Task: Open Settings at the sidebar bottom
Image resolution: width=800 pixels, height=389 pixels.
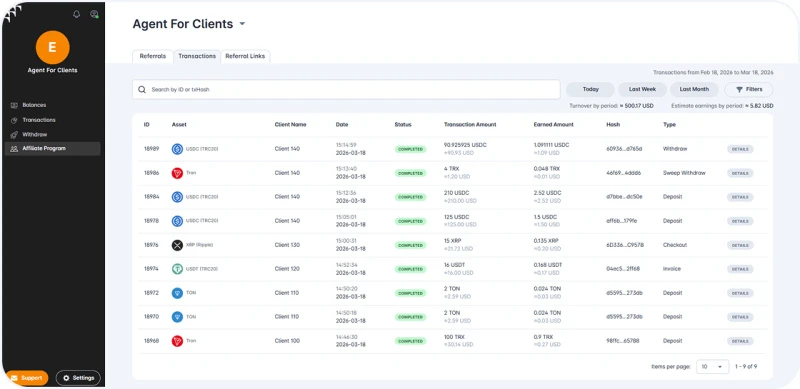Action: pyautogui.click(x=78, y=378)
